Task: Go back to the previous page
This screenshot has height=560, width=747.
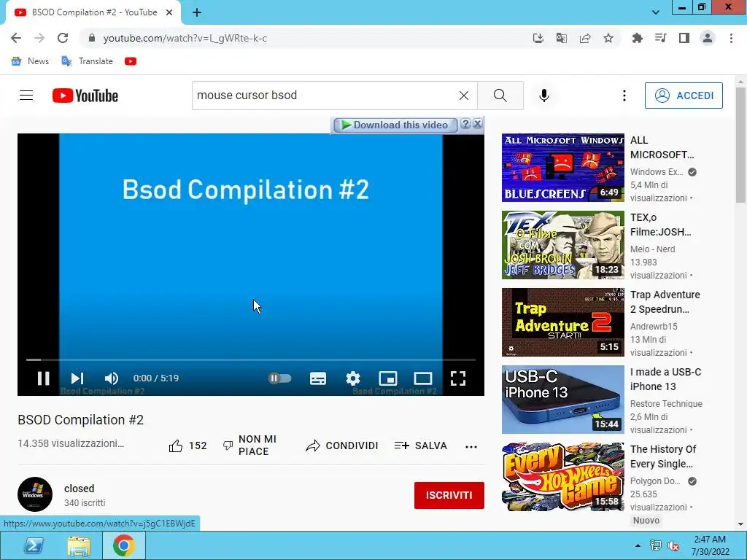Action: click(x=16, y=38)
